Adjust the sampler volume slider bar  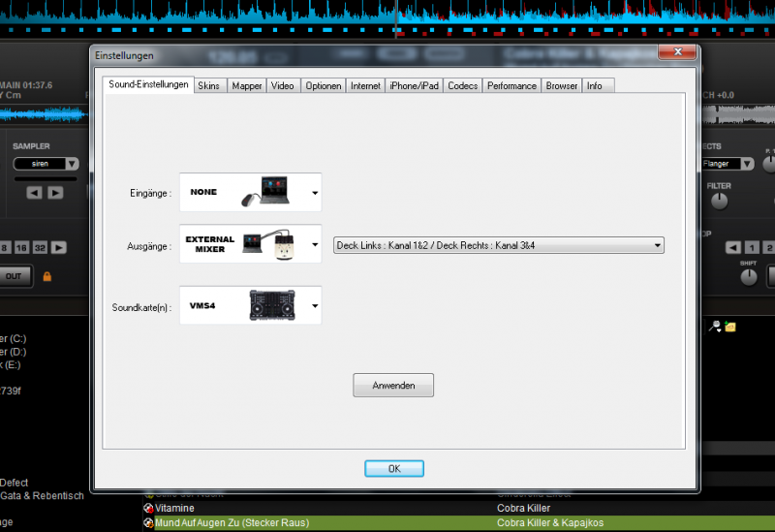coord(46,178)
